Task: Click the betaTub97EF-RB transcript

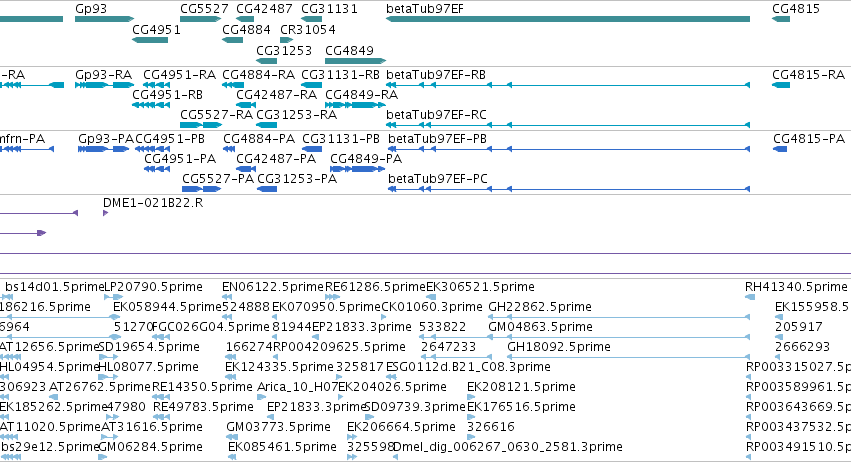Action: click(x=568, y=85)
